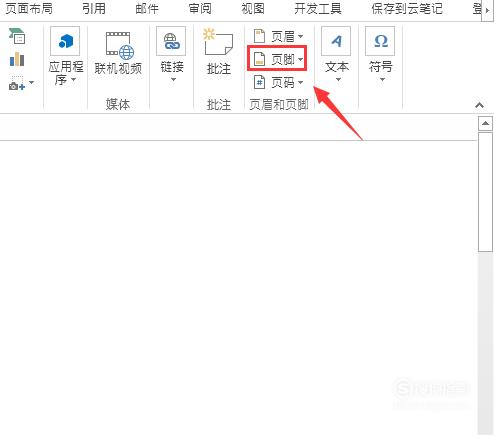The width and height of the screenshot is (494, 435).
Task: Click the 符号 omega symbol icon
Action: (x=380, y=41)
